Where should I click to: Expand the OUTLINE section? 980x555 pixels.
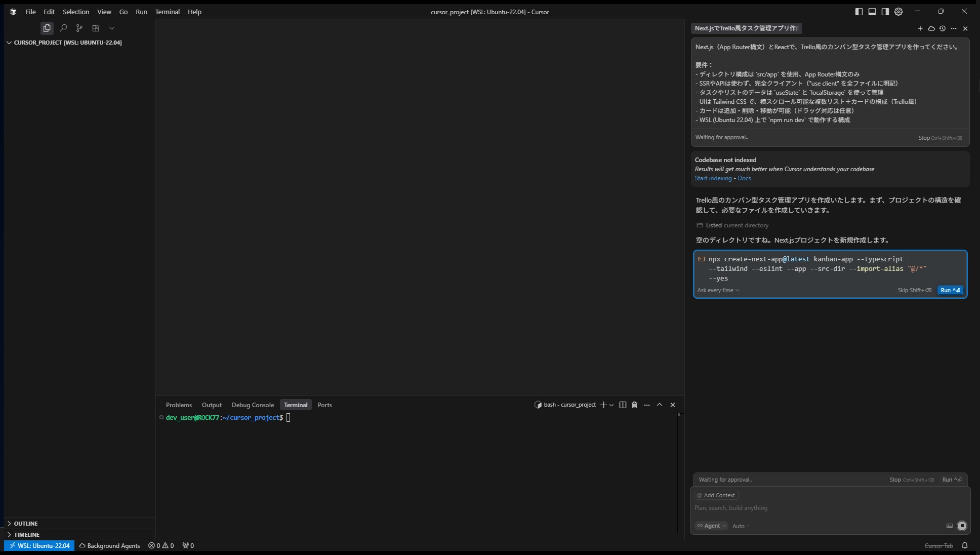(x=26, y=524)
